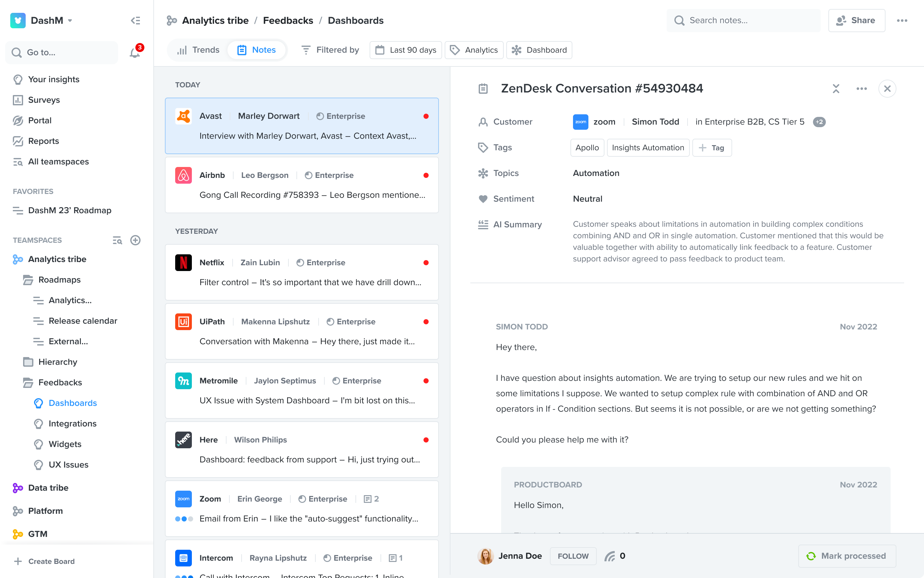The image size is (924, 578).
Task: Click the Filtered by filter icon
Action: [x=306, y=50]
